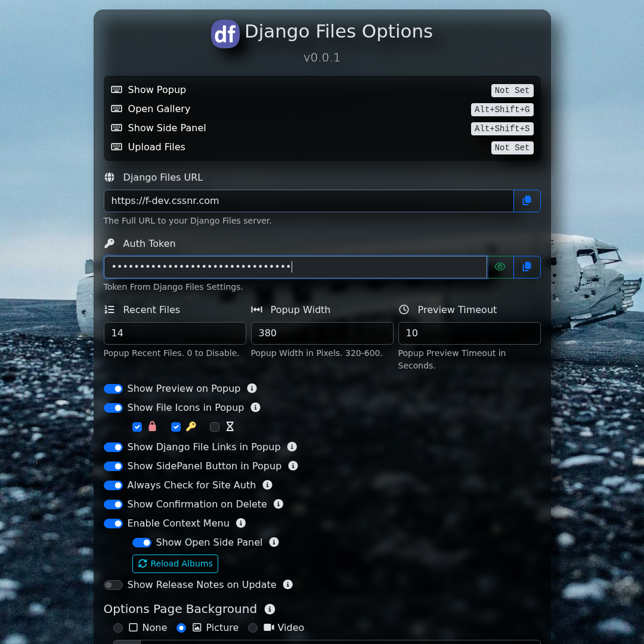This screenshot has height=644, width=644.
Task: Click the Alt+Shift+G Open Gallery shortcut
Action: (501, 110)
